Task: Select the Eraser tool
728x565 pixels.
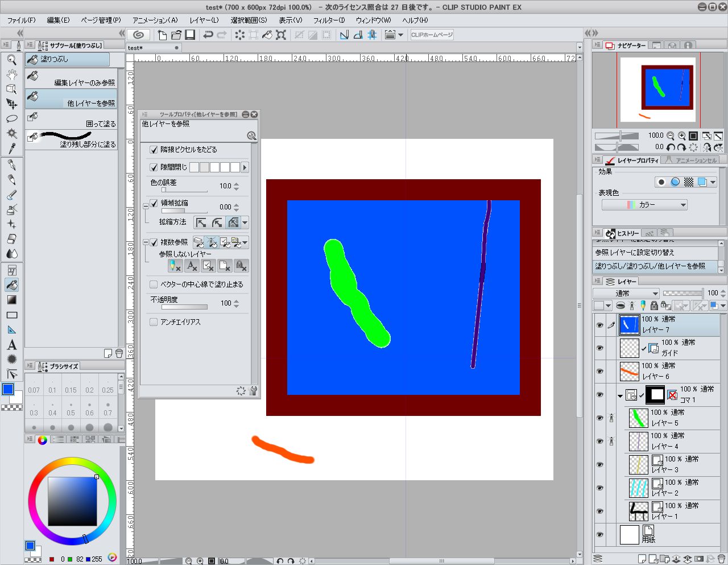Action: (11, 239)
